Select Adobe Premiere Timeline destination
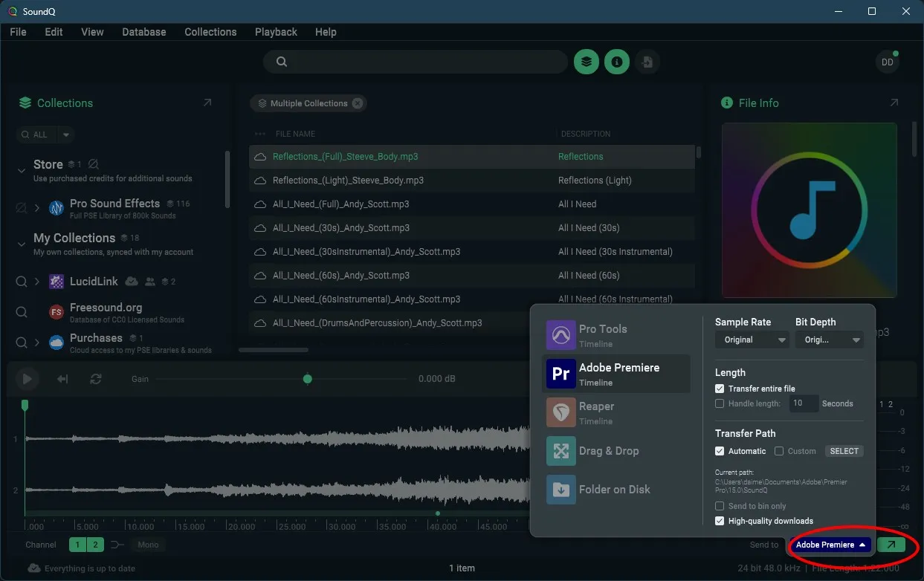Screen dimensions: 924x581 (x=616, y=374)
